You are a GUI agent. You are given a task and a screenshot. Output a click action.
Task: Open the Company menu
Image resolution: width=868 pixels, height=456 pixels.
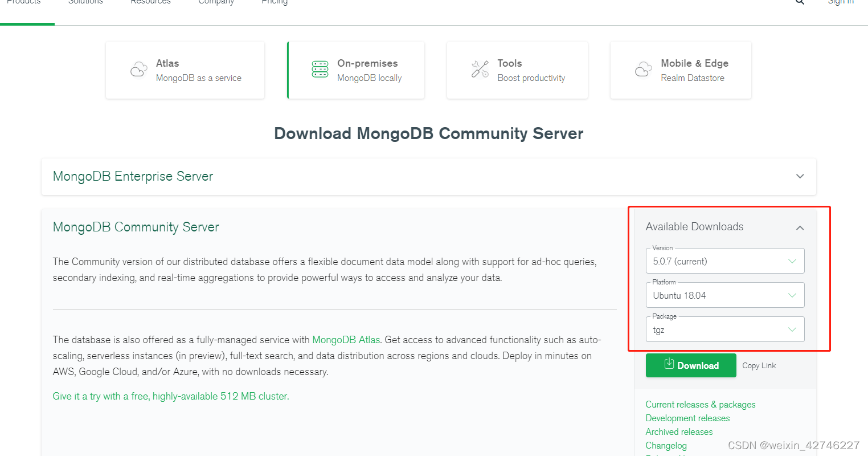(216, 2)
